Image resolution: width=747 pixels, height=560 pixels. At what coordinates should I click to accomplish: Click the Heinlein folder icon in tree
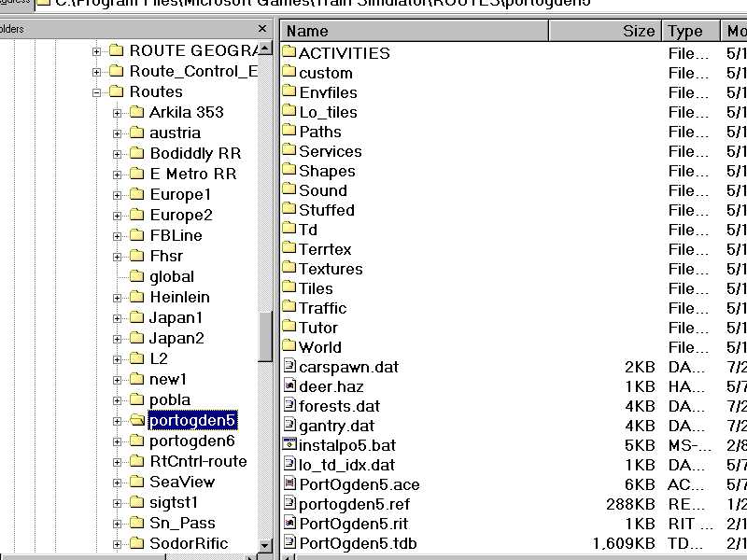pos(136,297)
